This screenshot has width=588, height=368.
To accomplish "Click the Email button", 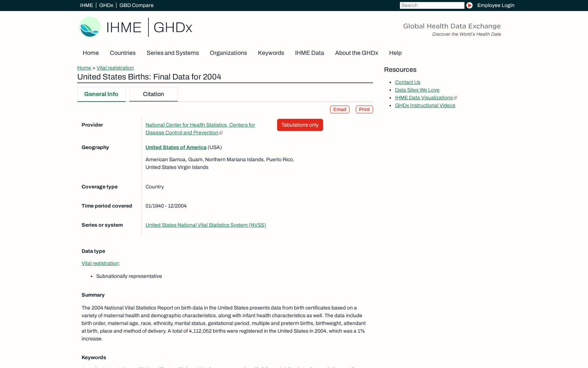I will pyautogui.click(x=340, y=109).
